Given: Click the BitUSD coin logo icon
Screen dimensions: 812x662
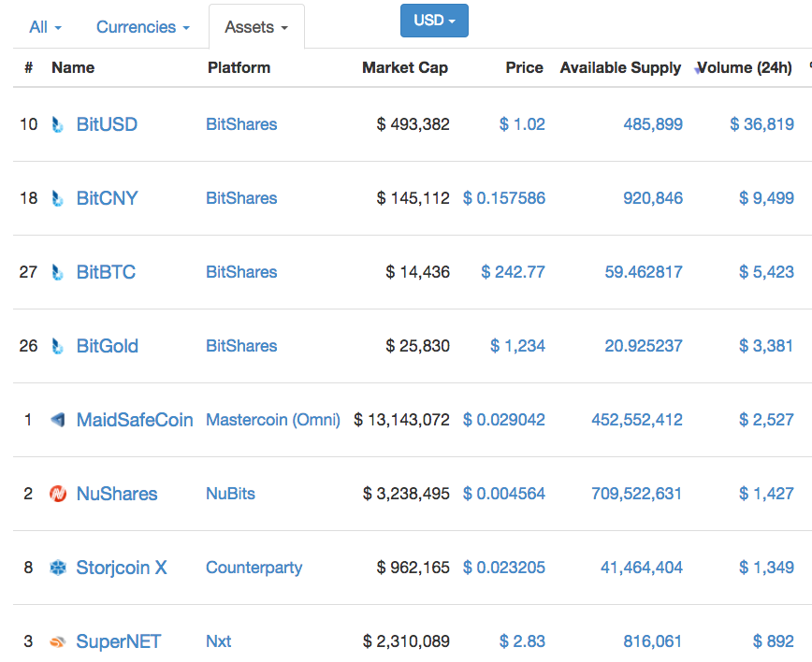Looking at the screenshot, I should (x=57, y=124).
